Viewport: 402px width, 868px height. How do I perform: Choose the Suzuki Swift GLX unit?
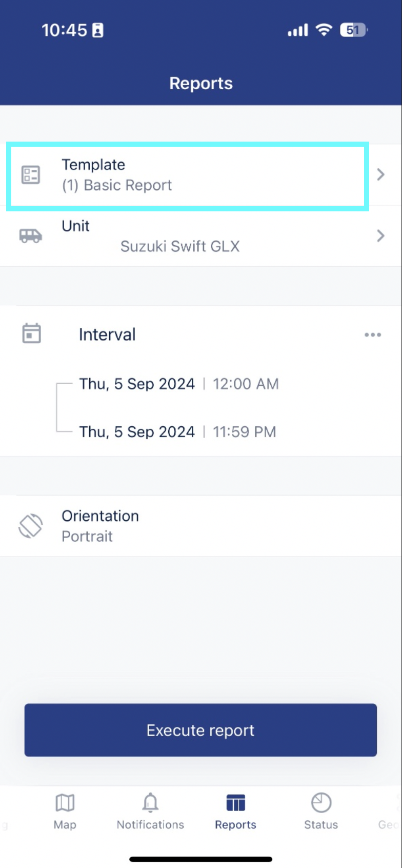[x=180, y=247]
